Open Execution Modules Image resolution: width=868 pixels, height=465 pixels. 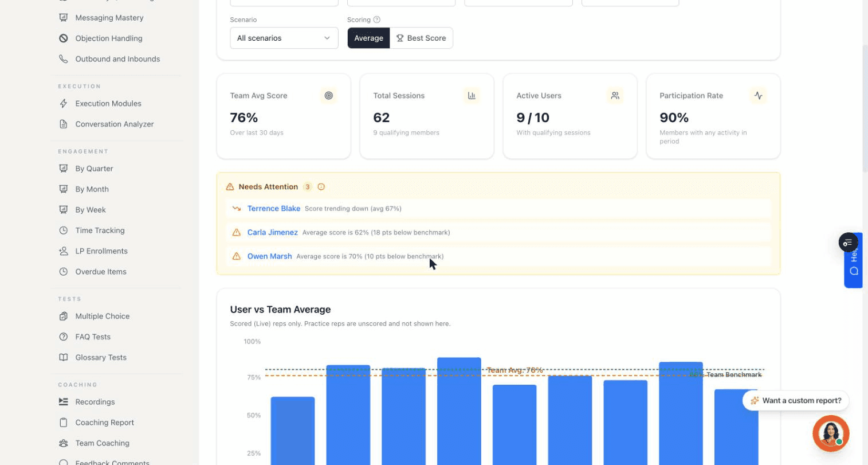(108, 104)
